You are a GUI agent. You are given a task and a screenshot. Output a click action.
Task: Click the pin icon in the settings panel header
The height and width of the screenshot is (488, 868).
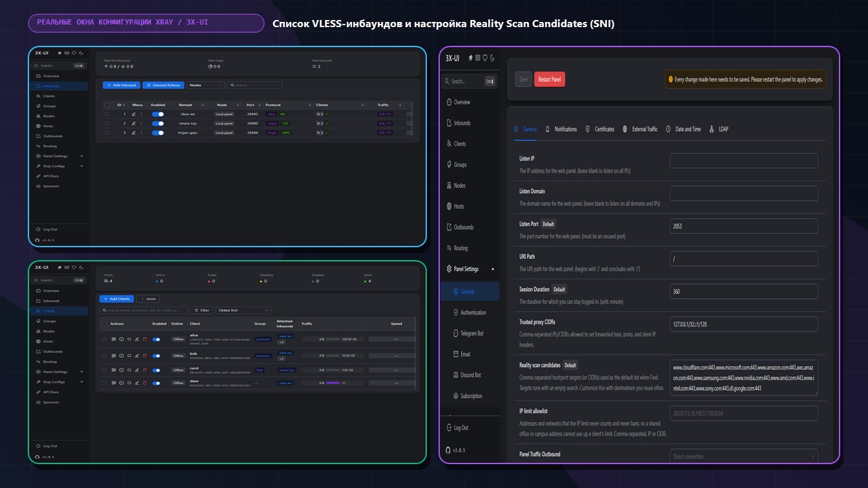pyautogui.click(x=471, y=58)
